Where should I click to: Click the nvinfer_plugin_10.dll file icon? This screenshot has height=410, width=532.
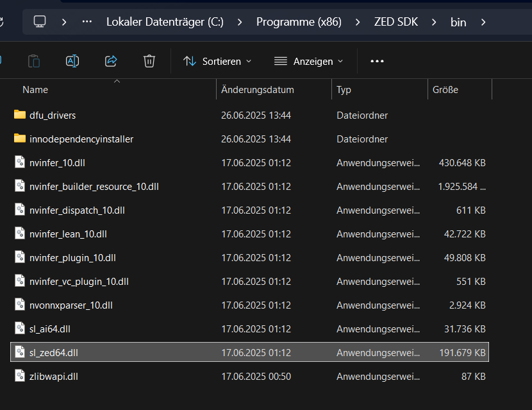coord(20,257)
